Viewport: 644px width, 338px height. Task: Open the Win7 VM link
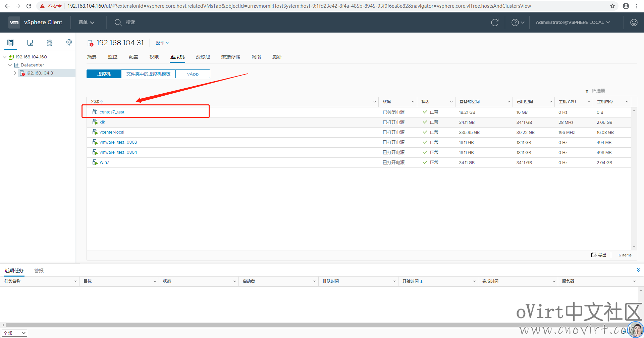(104, 162)
